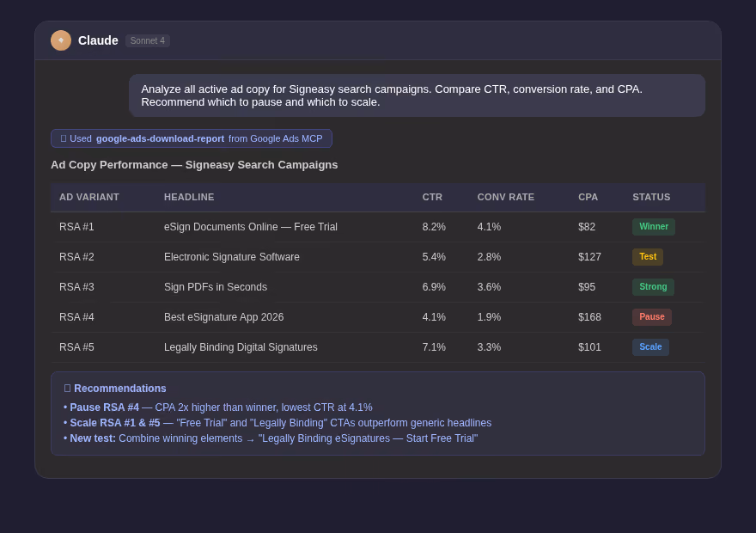Click the Pause status badge
This screenshot has width=756, height=533.
(x=651, y=317)
